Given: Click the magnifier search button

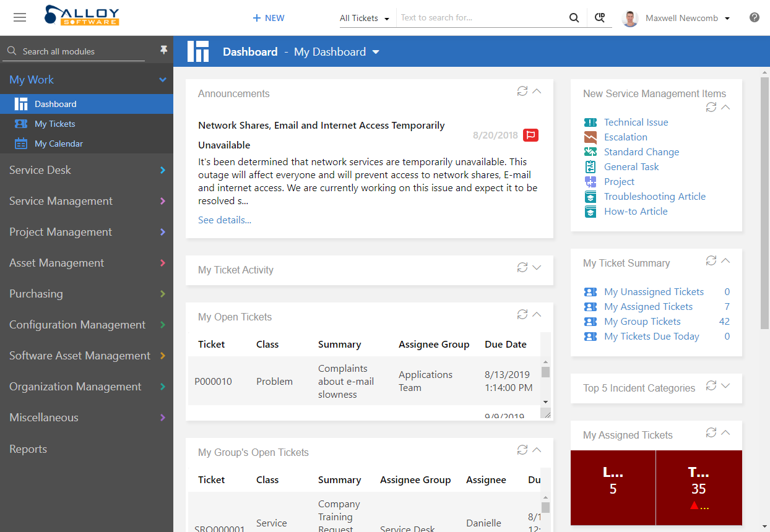Looking at the screenshot, I should point(574,18).
